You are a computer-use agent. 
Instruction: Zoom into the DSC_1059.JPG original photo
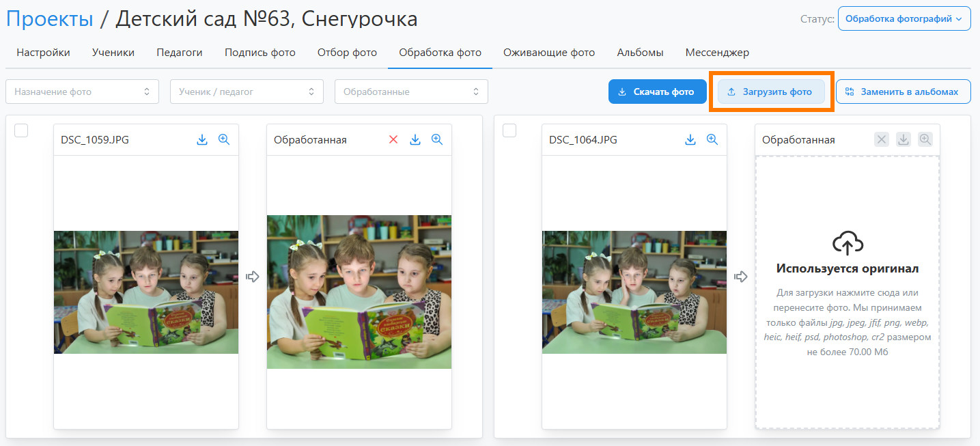(x=224, y=139)
